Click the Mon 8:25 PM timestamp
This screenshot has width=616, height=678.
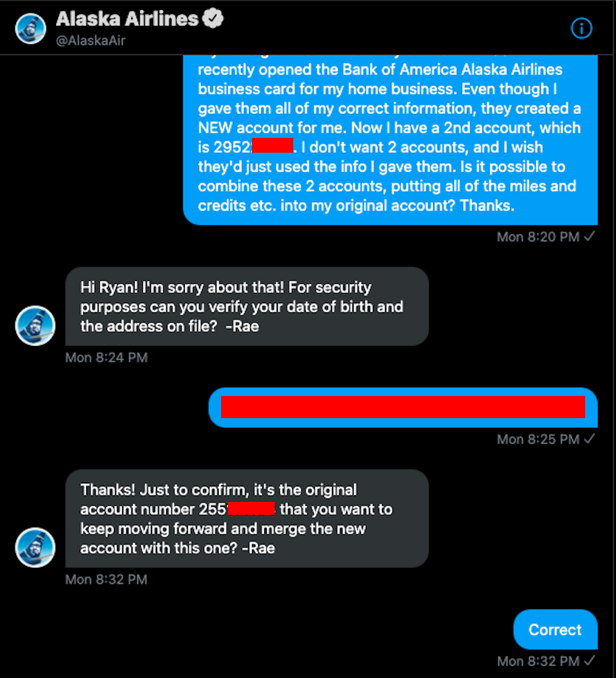point(538,439)
